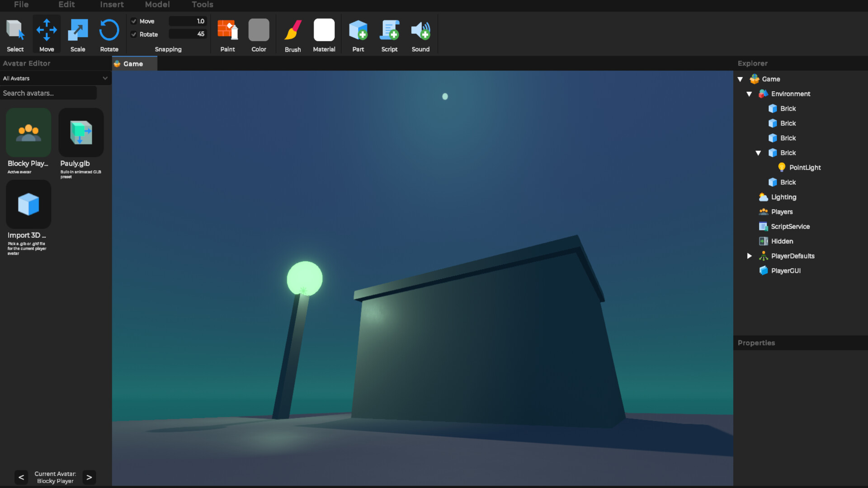The width and height of the screenshot is (868, 488).
Task: Go to previous avatar arrow button
Action: (21, 477)
